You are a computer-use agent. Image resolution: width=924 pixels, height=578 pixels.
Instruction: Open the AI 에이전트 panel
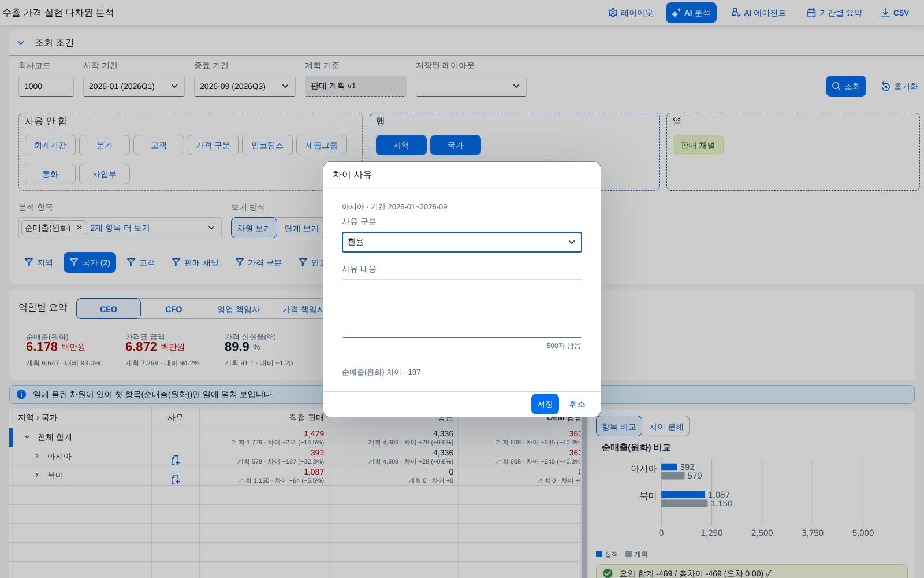[x=758, y=13]
